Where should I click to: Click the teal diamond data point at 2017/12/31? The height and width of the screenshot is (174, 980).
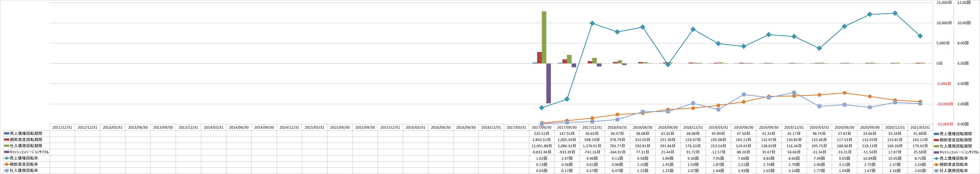click(x=592, y=23)
